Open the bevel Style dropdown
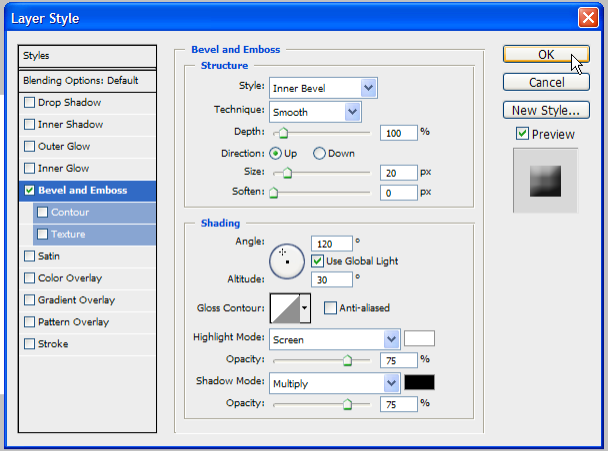The height and width of the screenshot is (451, 608). pyautogui.click(x=323, y=88)
